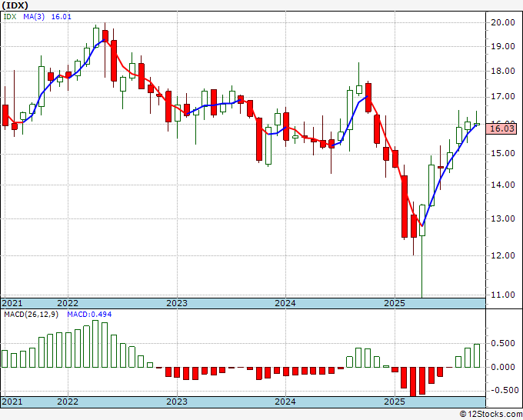
Task: Click the IDX legend label
Action: coord(10,16)
